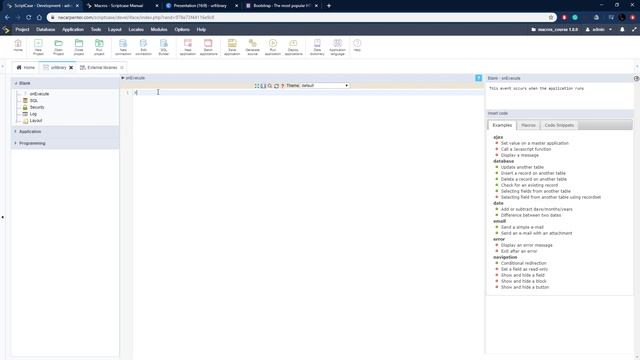Click 'Send a simple e-mail' example
This screenshot has height=360, width=640.
click(x=522, y=227)
